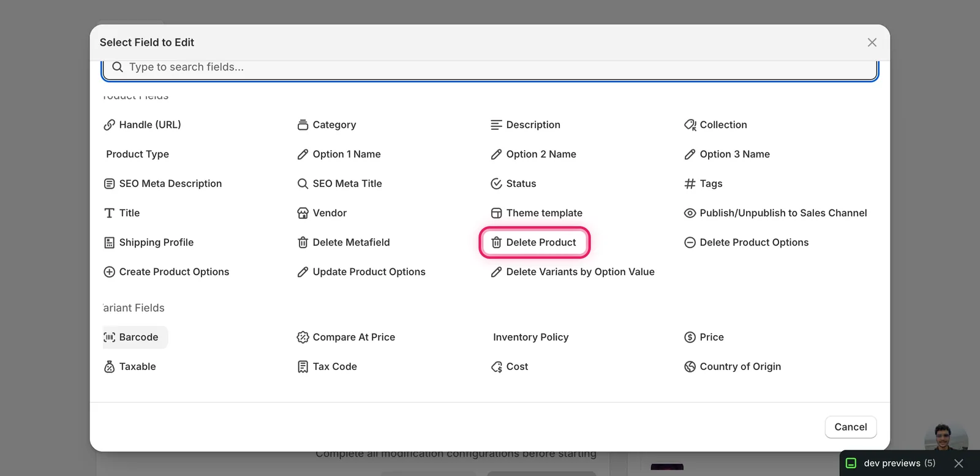Click the Category stack icon

pos(303,125)
